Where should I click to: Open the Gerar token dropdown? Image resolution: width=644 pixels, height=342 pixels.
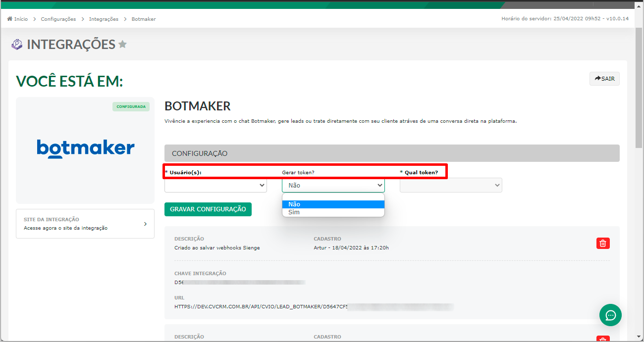coord(333,185)
